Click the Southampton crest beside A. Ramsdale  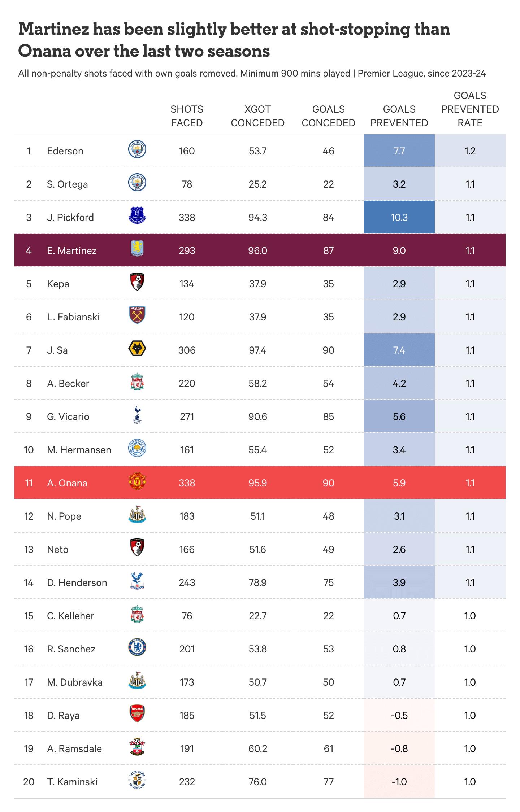click(x=137, y=747)
